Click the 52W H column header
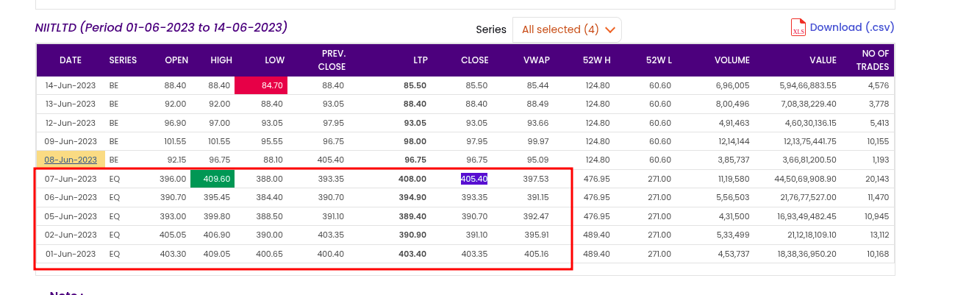 tap(596, 60)
